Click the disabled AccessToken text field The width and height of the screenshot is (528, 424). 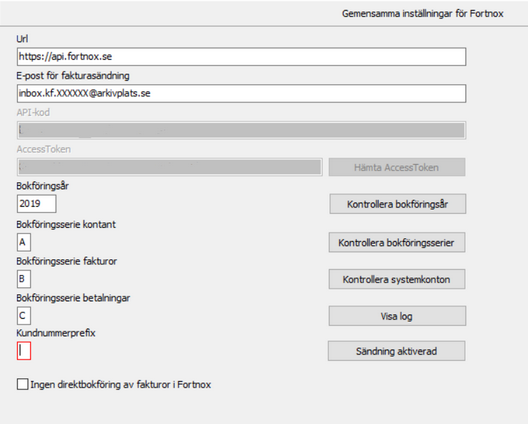(170, 167)
